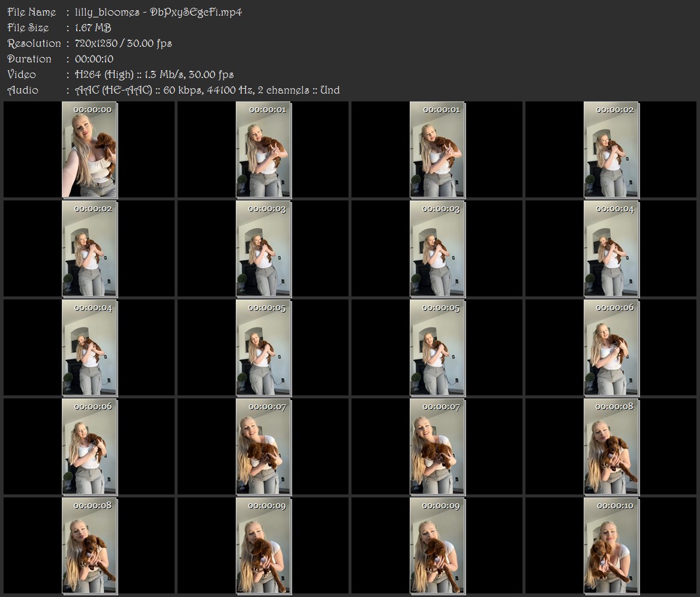Click the video codec text 'H264 (High)' line
This screenshot has width=700, height=597.
coord(154,74)
